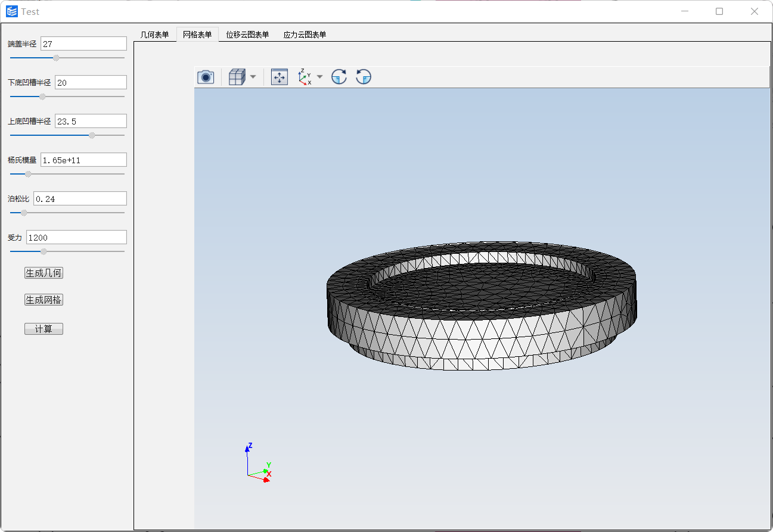Minimize the Test window
This screenshot has height=532, width=773.
[x=685, y=11]
